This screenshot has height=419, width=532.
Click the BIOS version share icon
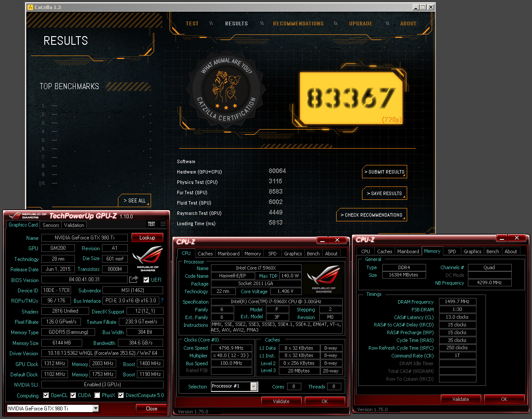pyautogui.click(x=134, y=279)
